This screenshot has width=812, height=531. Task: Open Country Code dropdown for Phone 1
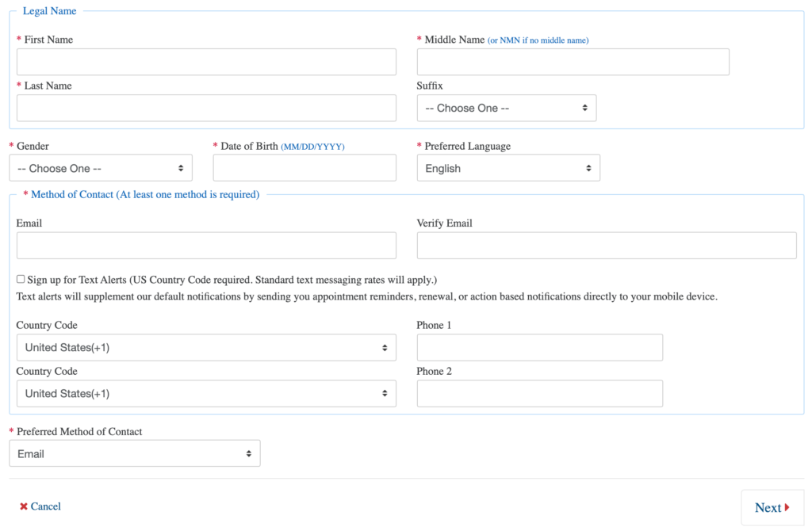pos(206,347)
